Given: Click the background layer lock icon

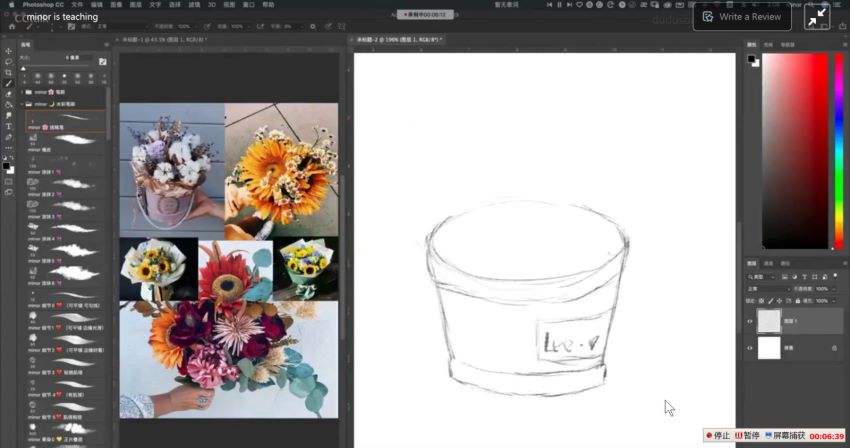Looking at the screenshot, I should click(x=834, y=348).
